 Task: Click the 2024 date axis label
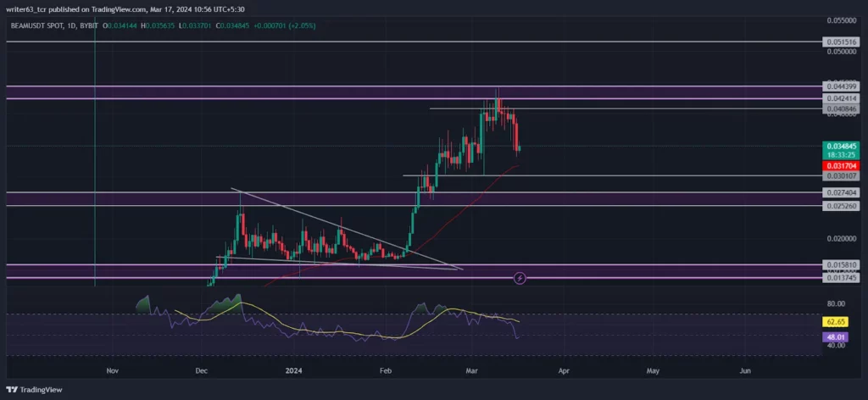coord(293,370)
